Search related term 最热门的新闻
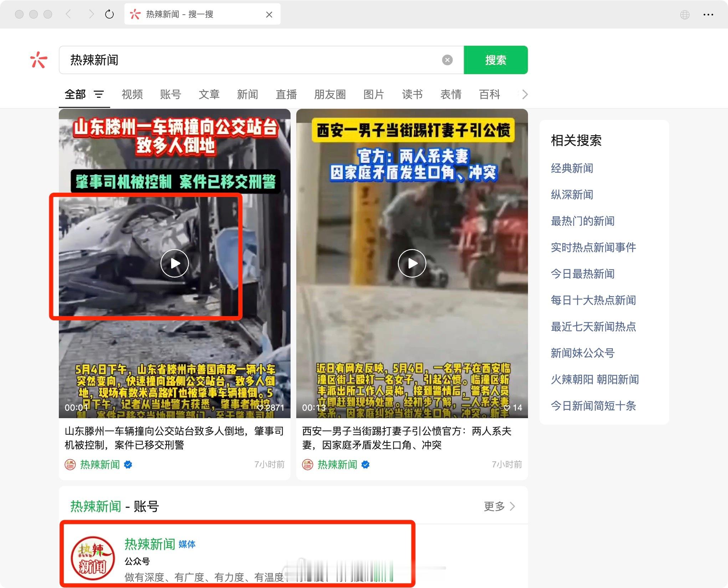Screen dimensions: 728x588 click(583, 221)
